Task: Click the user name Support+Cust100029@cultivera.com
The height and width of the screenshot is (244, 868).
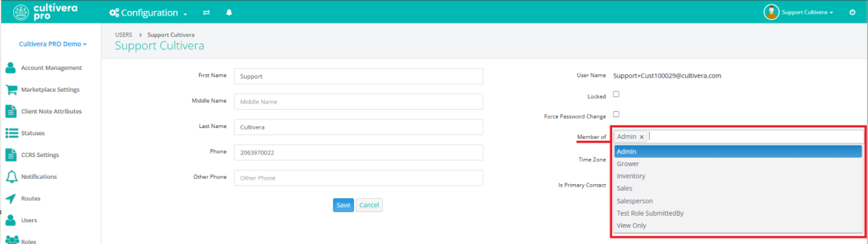Action: tap(667, 75)
